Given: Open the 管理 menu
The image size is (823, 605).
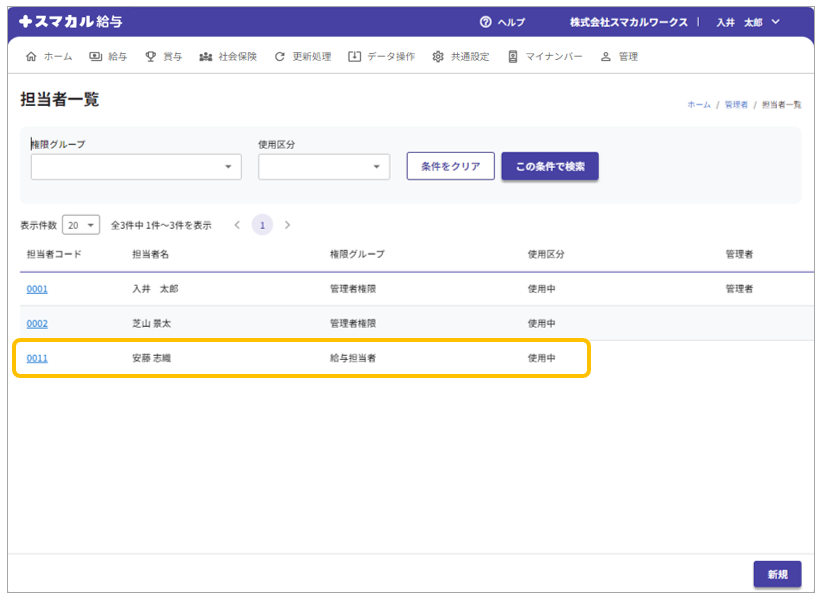Looking at the screenshot, I should (619, 57).
